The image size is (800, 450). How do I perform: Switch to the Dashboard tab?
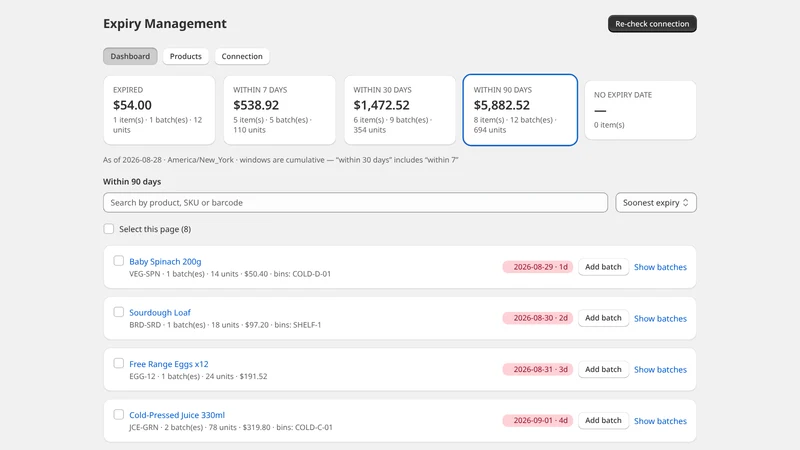[130, 56]
